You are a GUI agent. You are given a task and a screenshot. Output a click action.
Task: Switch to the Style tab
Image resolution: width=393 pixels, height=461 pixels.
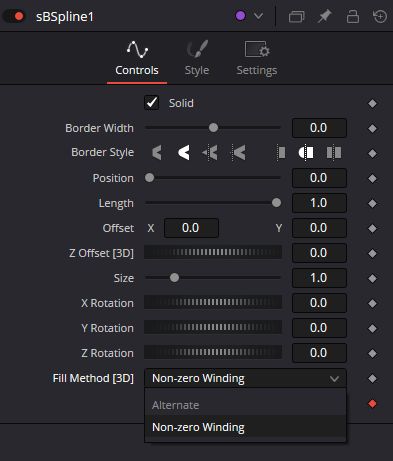[197, 58]
